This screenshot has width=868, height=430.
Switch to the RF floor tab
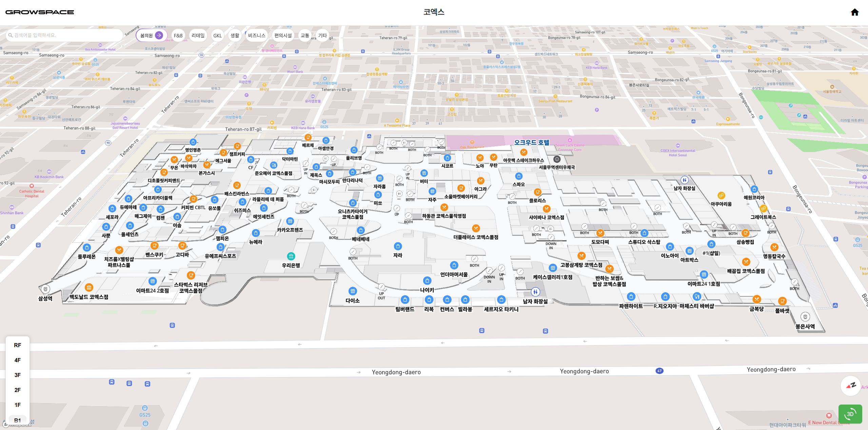click(17, 345)
